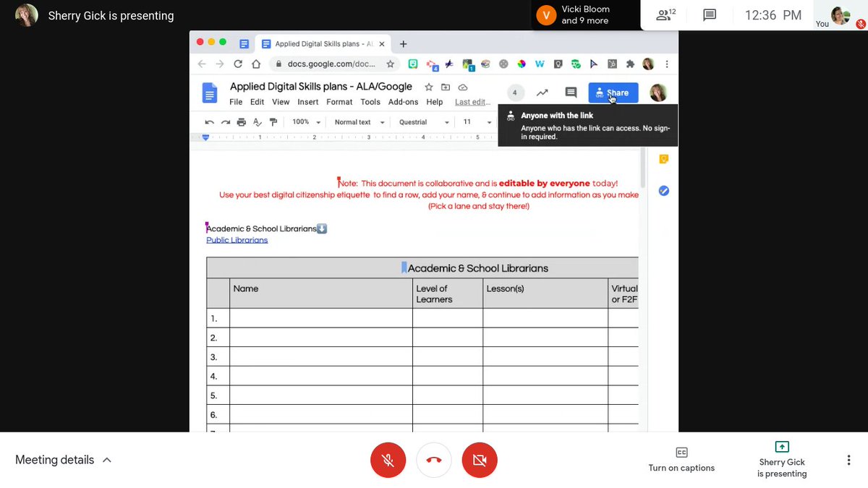Open the View menu
The height and width of the screenshot is (488, 868).
281,102
